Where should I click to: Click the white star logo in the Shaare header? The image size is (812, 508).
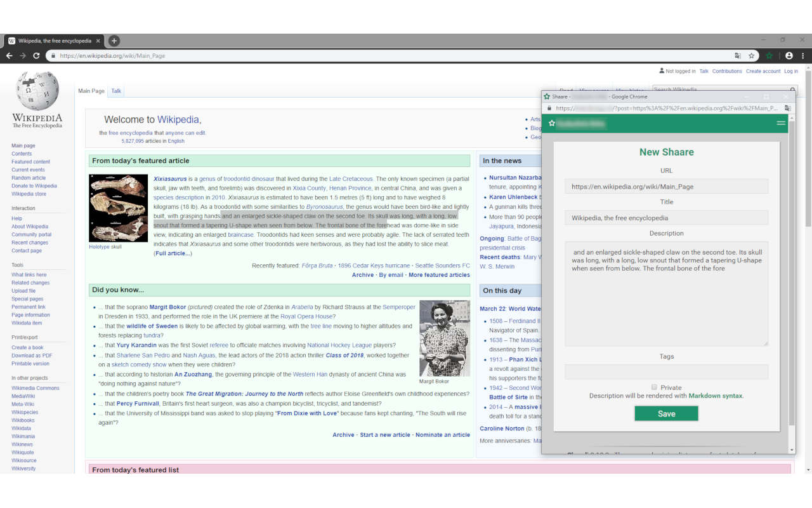tap(552, 123)
